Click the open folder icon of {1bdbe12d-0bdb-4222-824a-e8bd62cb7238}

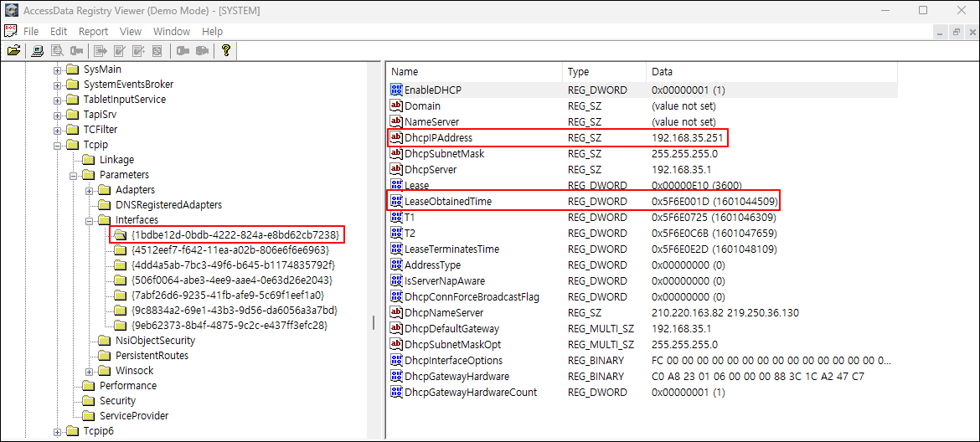pyautogui.click(x=121, y=234)
